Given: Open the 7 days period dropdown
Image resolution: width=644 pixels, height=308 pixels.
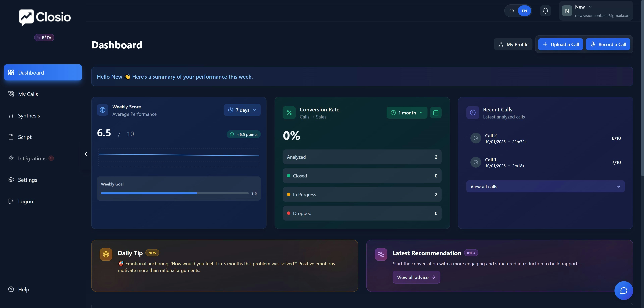Looking at the screenshot, I should (x=242, y=110).
